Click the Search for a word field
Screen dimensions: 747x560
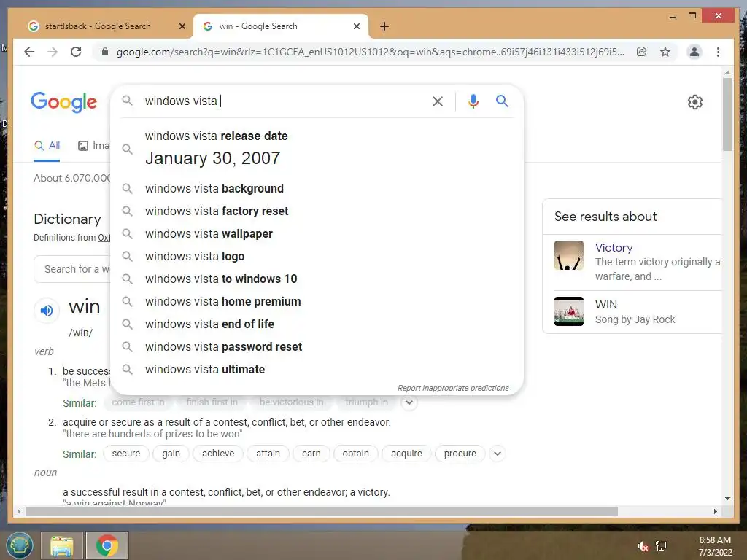pyautogui.click(x=72, y=269)
